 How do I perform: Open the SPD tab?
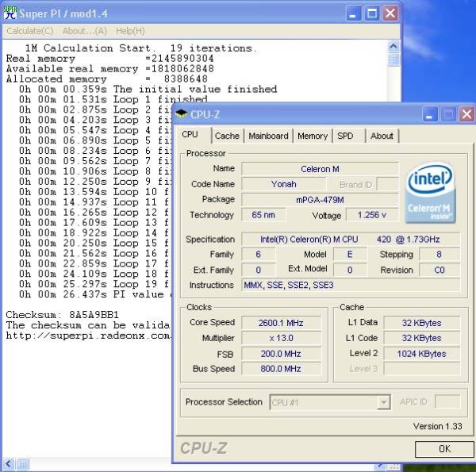pyautogui.click(x=349, y=136)
